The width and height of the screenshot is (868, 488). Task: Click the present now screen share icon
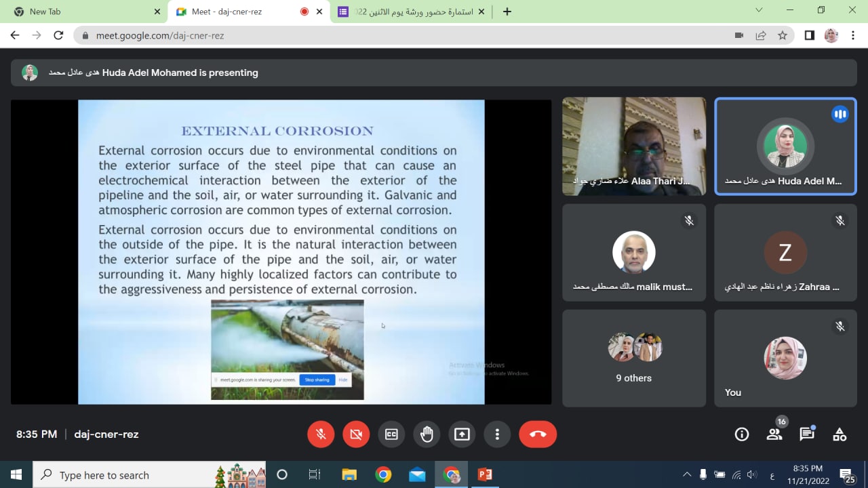(x=462, y=434)
